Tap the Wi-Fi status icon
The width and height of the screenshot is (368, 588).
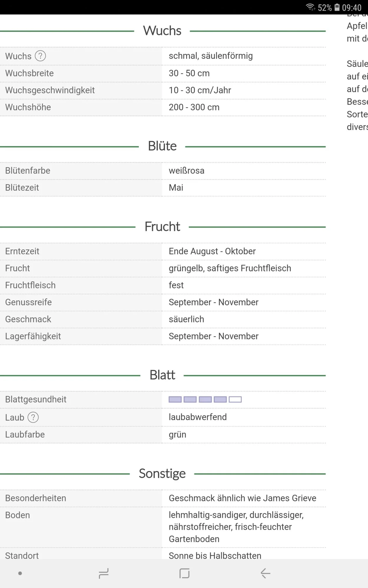[310, 7]
